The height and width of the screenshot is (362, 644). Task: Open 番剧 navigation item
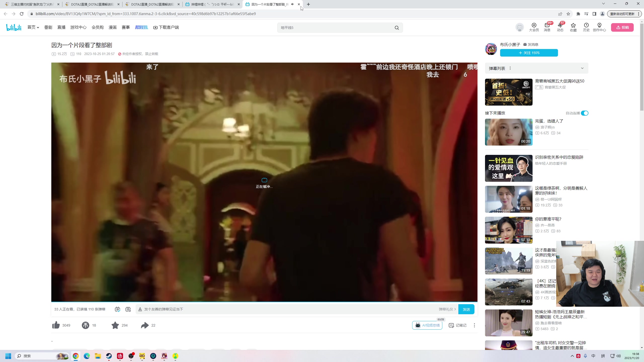48,27
